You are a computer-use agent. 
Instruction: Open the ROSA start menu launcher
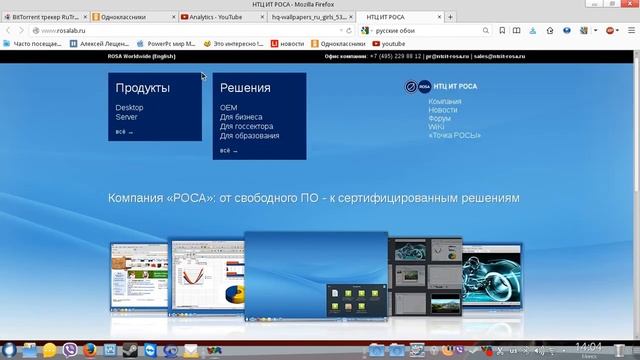pos(9,350)
